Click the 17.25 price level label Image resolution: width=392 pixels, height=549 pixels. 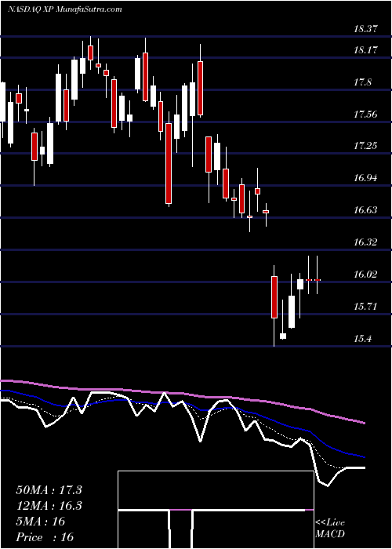point(365,146)
